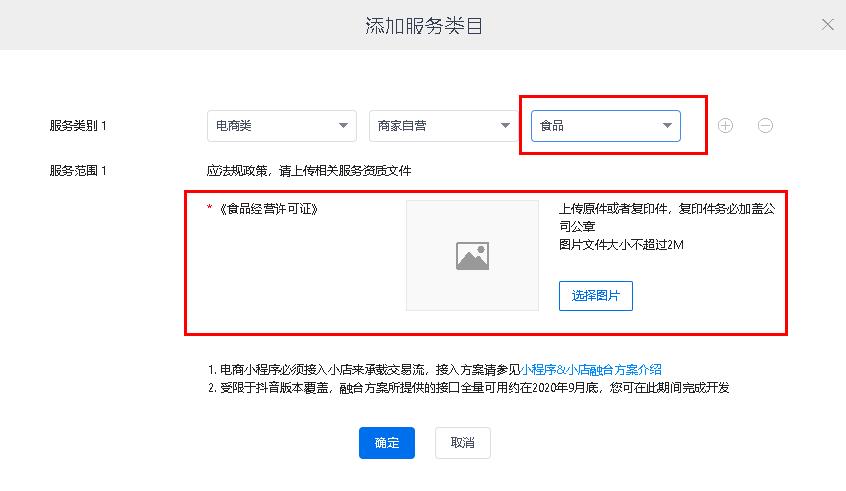Click the 确定 button
This screenshot has width=846, height=491.
[x=387, y=443]
